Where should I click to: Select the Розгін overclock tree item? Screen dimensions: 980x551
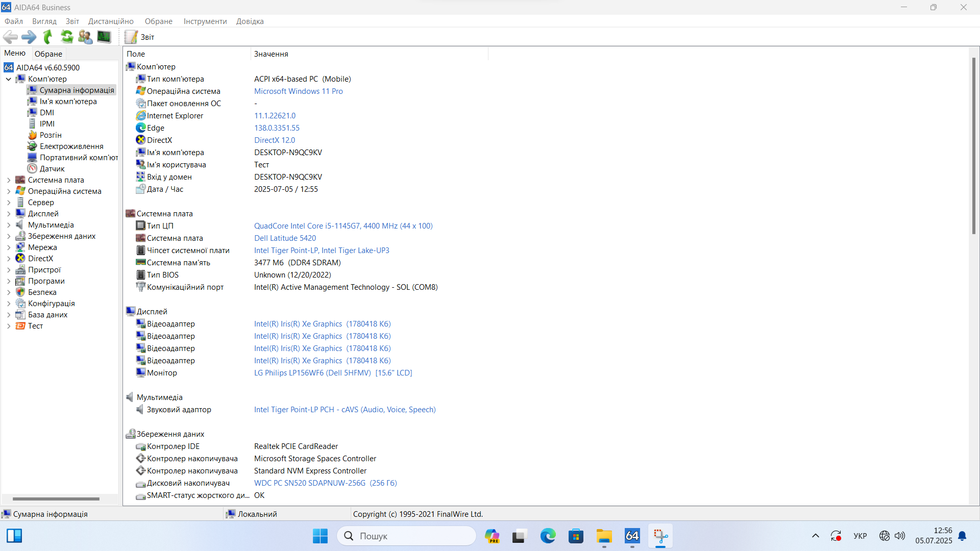coord(51,135)
